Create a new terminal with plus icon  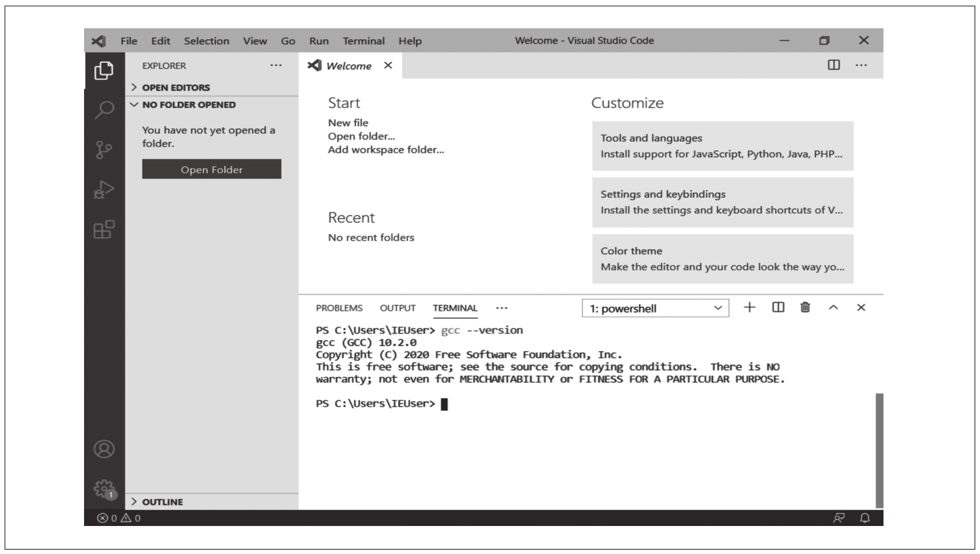(750, 307)
